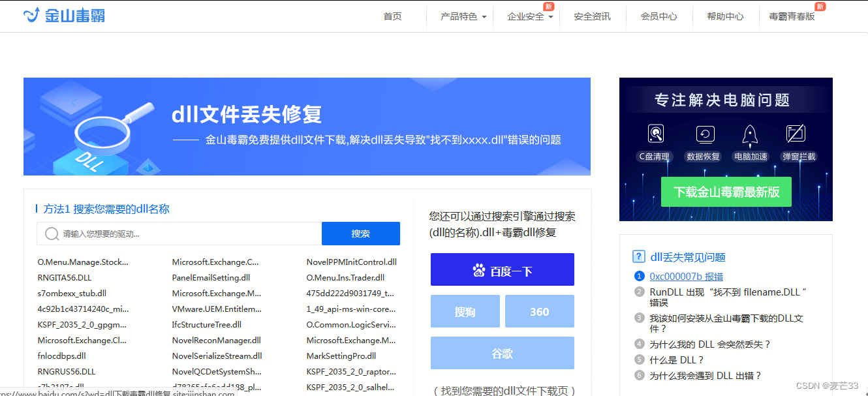868x396 pixels.
Task: Open the RunDLL 出现 找不到 filename.DLL question
Action: coord(728,297)
